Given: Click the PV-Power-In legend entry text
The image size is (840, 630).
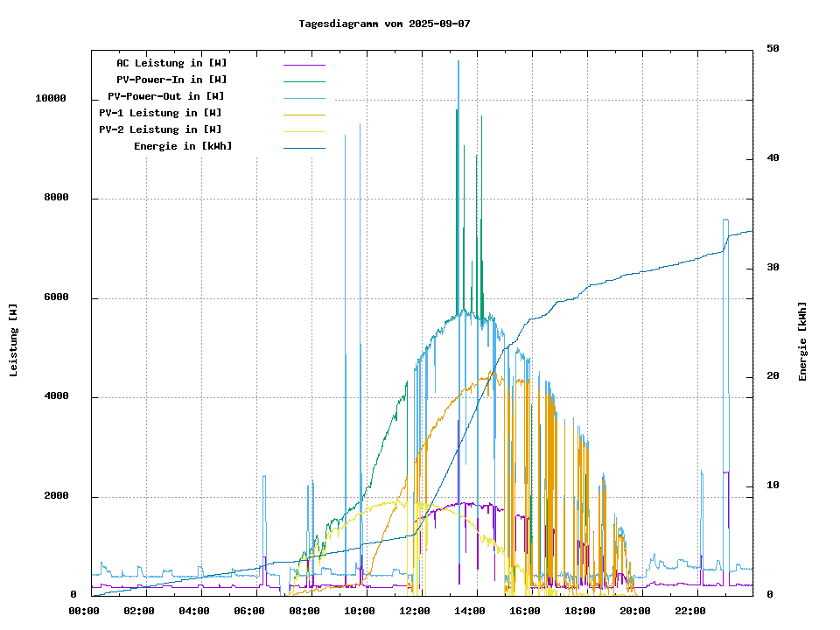Looking at the screenshot, I should 171,80.
